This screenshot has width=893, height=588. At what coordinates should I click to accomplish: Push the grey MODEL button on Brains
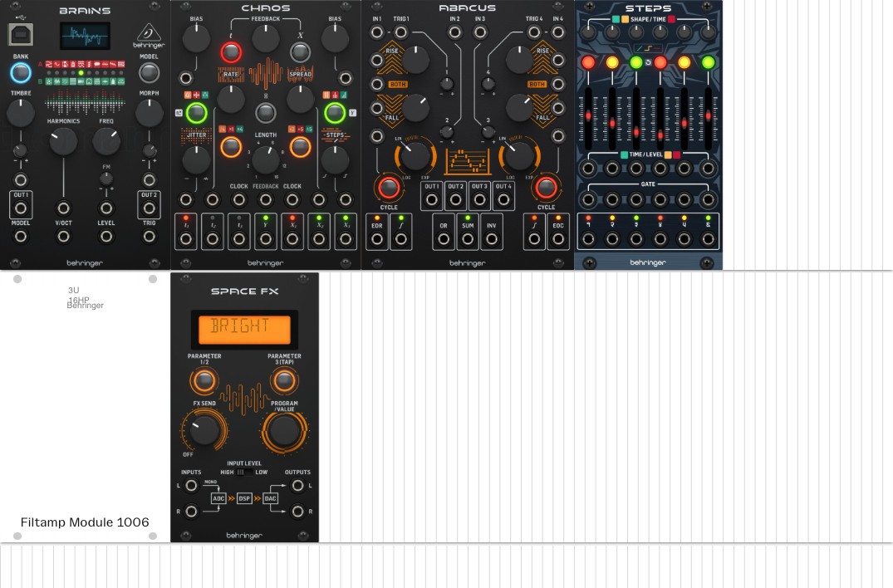click(149, 73)
